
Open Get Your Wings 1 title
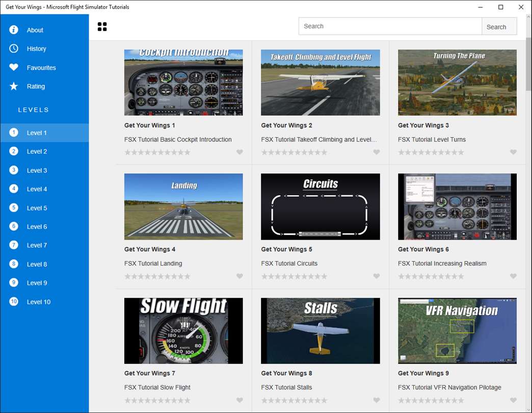[x=150, y=125]
